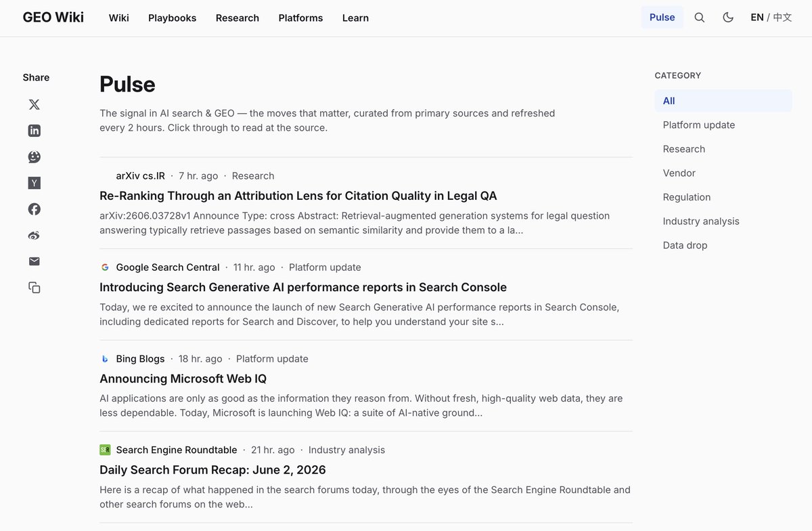Click the '18 hr. ago' timestamp
The width and height of the screenshot is (812, 531).
point(200,359)
